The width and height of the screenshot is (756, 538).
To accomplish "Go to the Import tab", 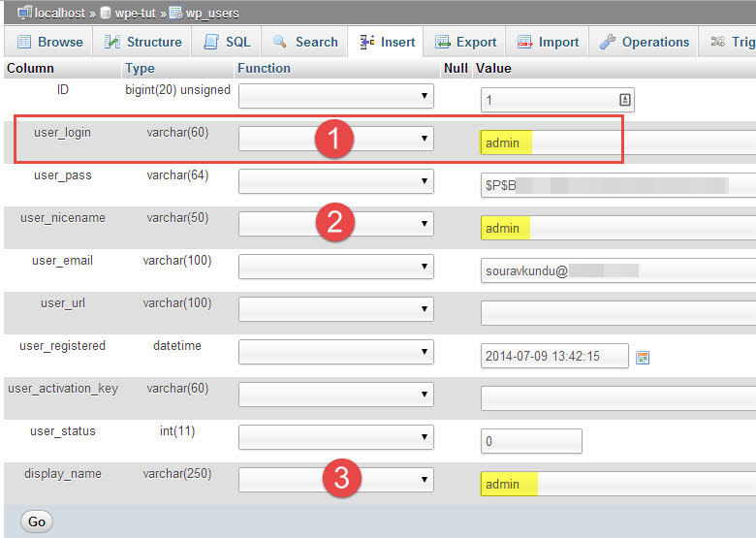I will tap(548, 42).
